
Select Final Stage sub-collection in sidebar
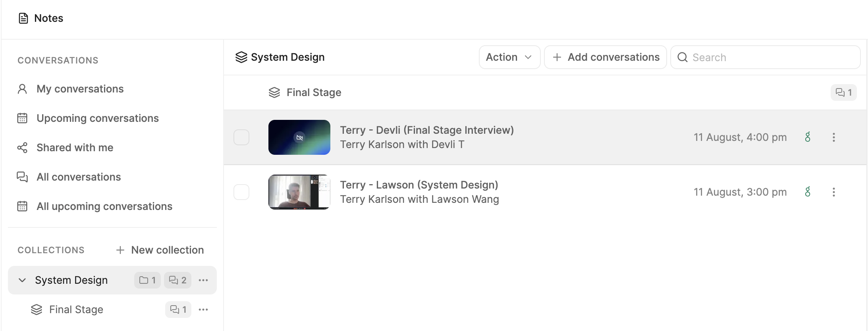(x=76, y=310)
